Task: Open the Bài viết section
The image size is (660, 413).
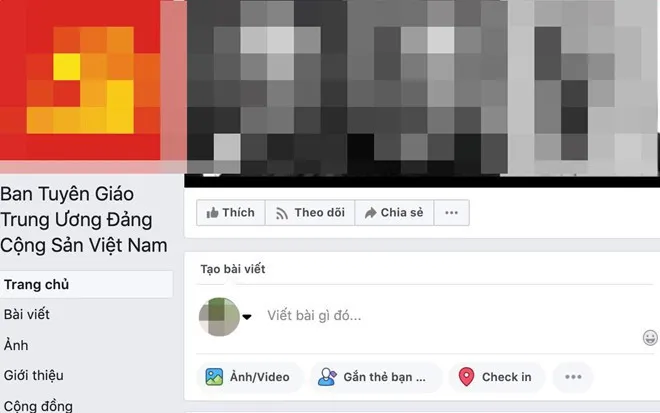Action: coord(27,314)
